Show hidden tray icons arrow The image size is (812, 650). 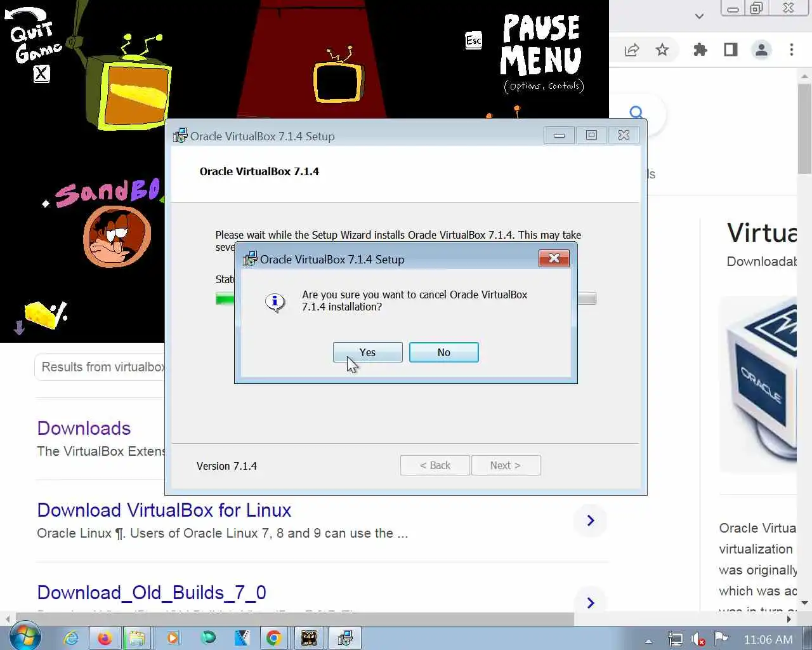coord(648,640)
